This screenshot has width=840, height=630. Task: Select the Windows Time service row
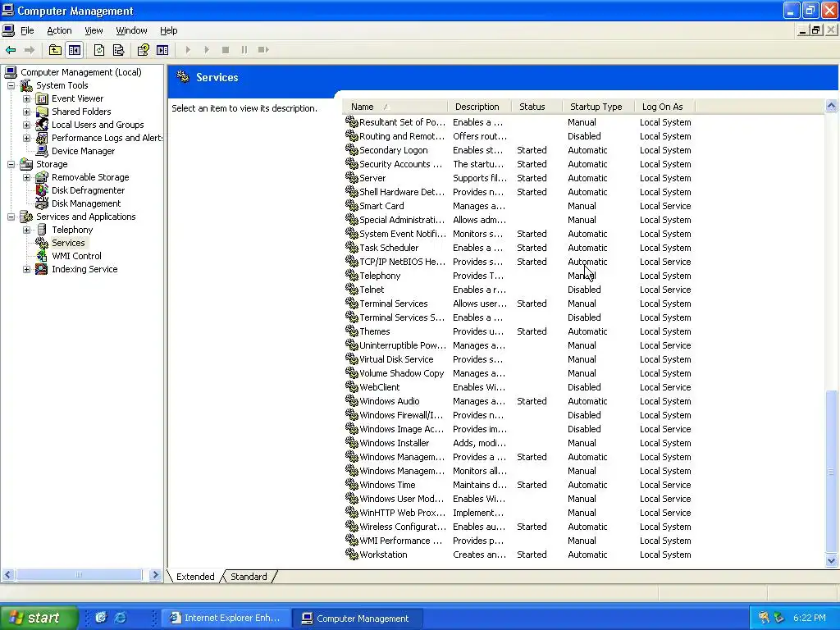click(x=518, y=484)
